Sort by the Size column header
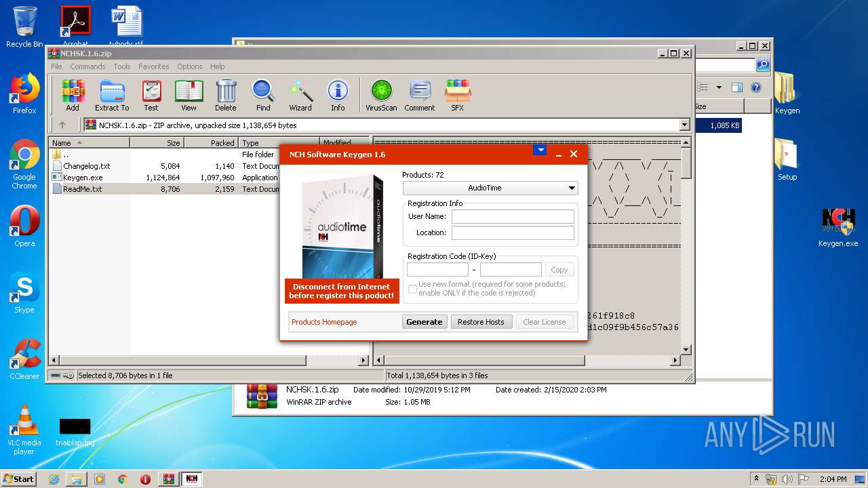Screen dimensions: 868x488 tap(157, 142)
